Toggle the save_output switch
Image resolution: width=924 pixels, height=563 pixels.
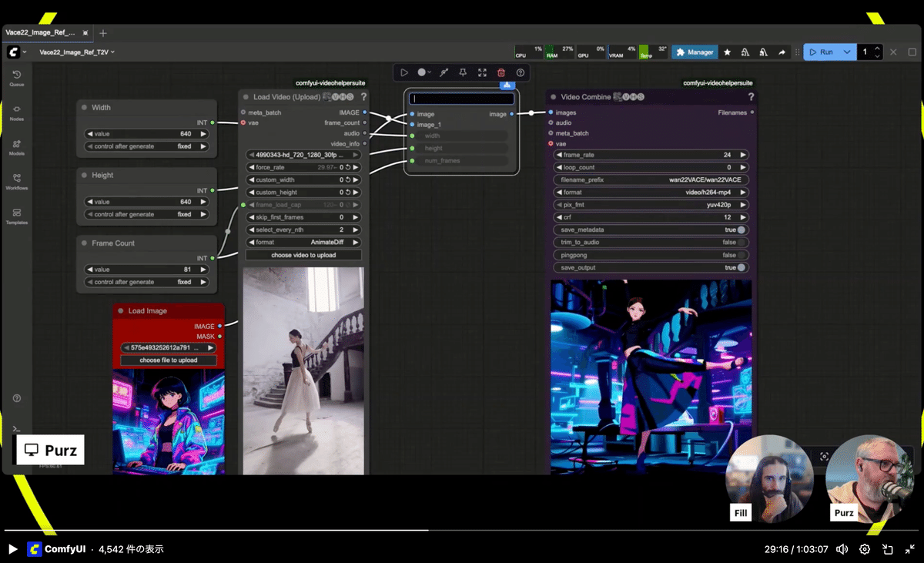click(741, 267)
